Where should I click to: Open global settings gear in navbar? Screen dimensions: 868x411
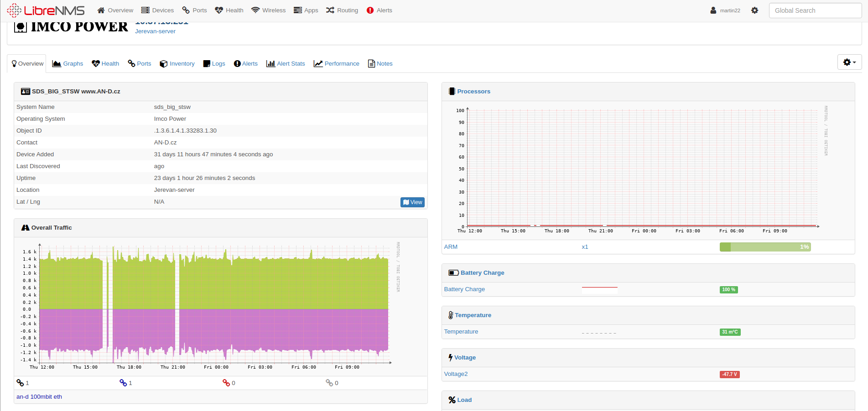755,10
